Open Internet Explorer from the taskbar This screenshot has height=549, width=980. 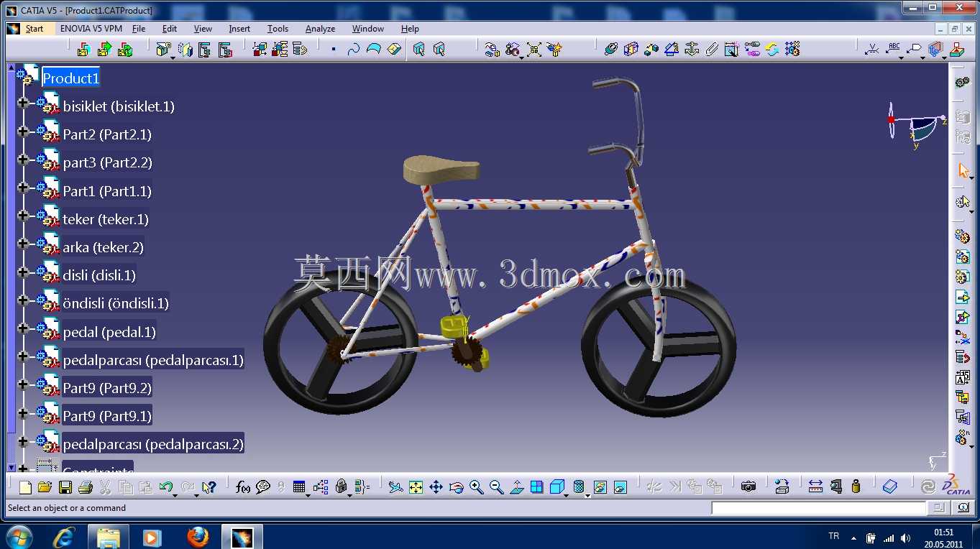pyautogui.click(x=63, y=537)
